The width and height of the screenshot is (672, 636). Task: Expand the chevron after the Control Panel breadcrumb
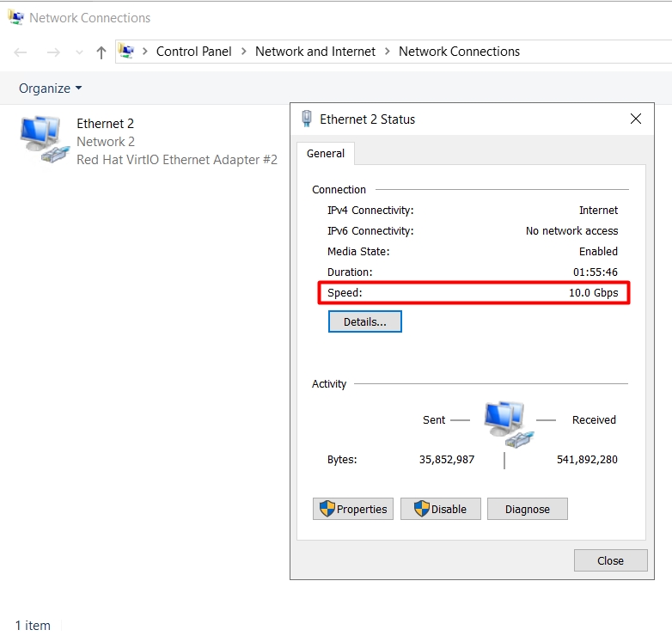pos(244,52)
